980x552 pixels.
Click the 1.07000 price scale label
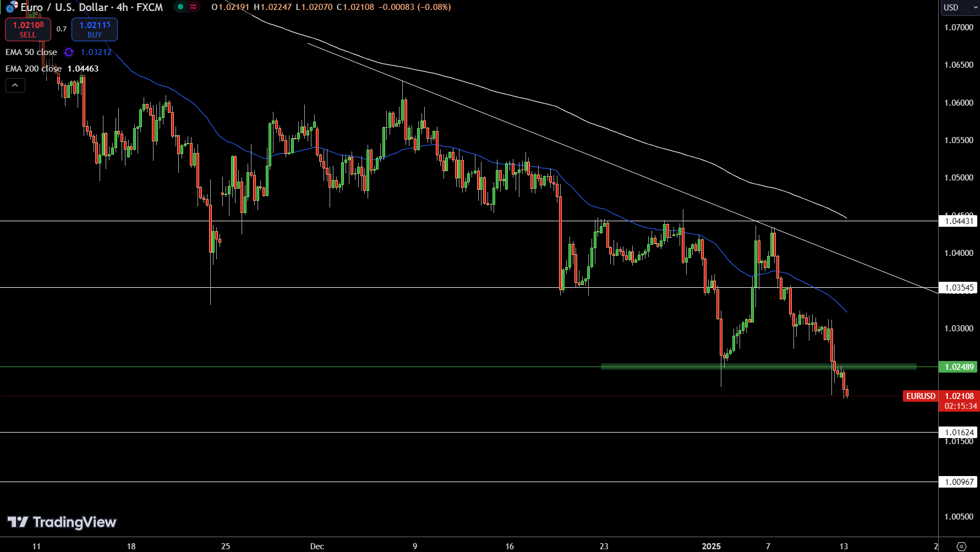coord(959,28)
